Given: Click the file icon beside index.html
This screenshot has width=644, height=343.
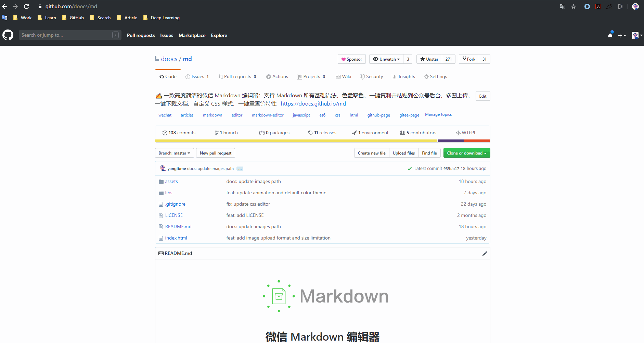Looking at the screenshot, I should point(161,238).
